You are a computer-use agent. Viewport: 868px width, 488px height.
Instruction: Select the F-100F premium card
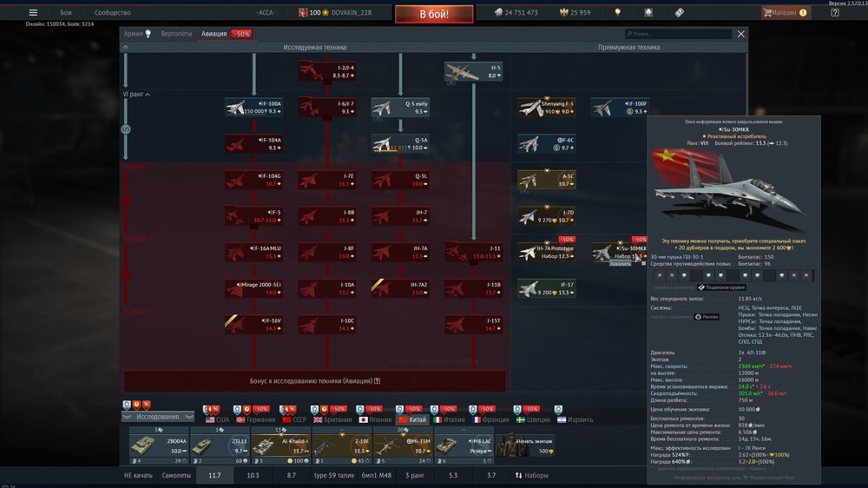point(620,108)
